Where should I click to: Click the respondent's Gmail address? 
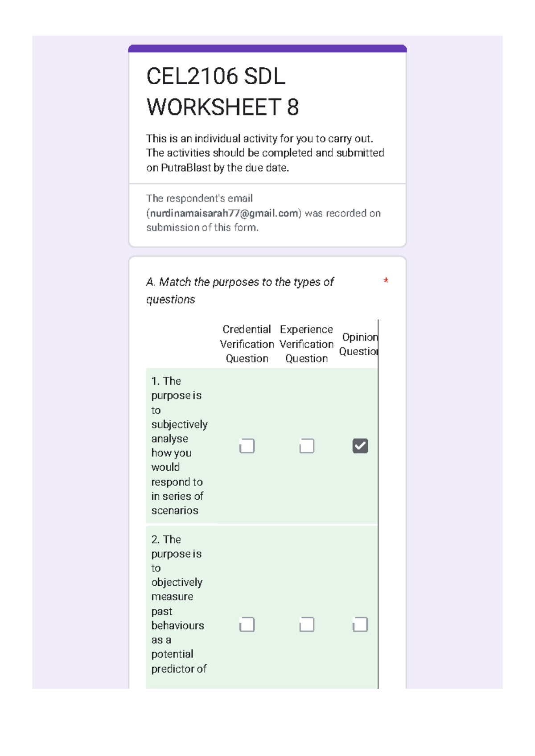tap(224, 213)
